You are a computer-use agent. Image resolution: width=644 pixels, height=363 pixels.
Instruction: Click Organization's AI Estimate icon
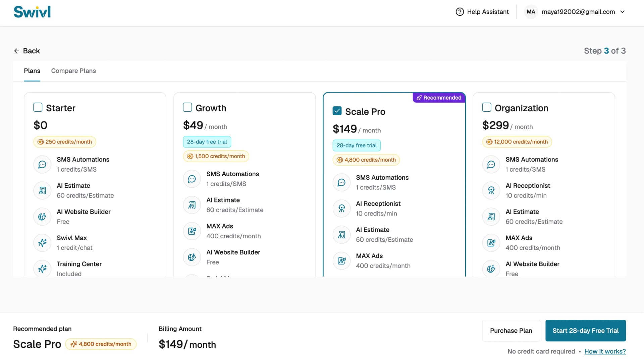coord(491,217)
